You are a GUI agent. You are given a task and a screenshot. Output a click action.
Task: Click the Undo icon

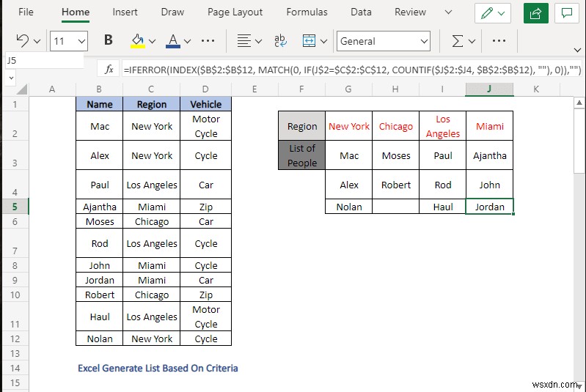(23, 41)
